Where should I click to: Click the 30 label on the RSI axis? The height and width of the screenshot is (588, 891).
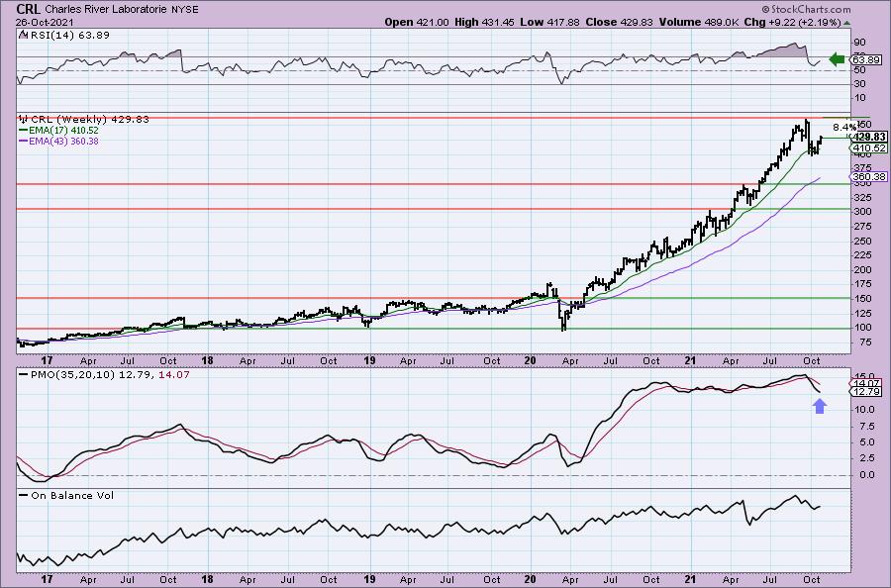click(859, 84)
